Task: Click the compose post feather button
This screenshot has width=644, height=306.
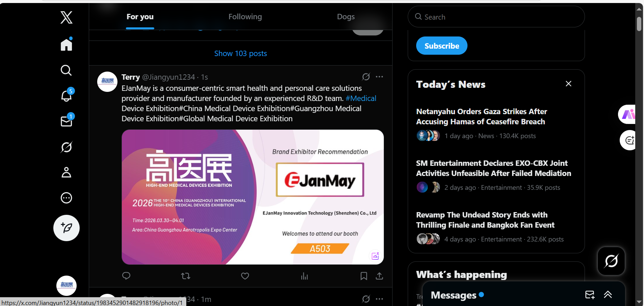Action: click(x=66, y=228)
